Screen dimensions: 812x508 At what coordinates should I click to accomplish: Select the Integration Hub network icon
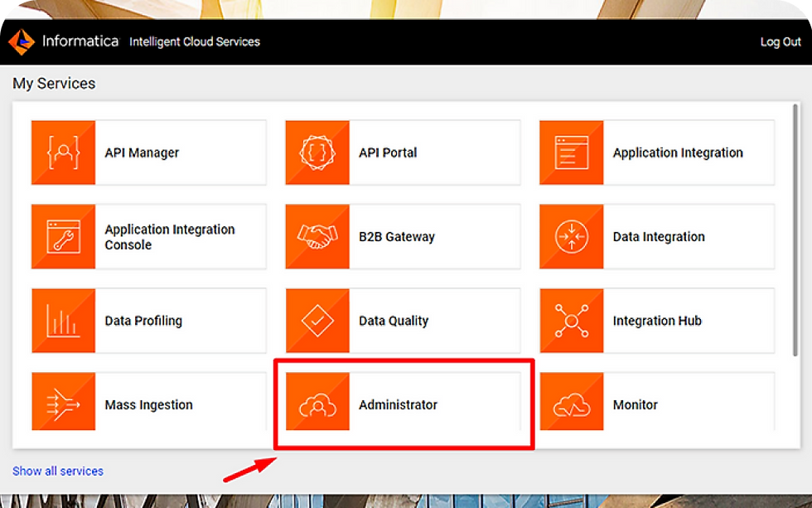[x=572, y=321]
